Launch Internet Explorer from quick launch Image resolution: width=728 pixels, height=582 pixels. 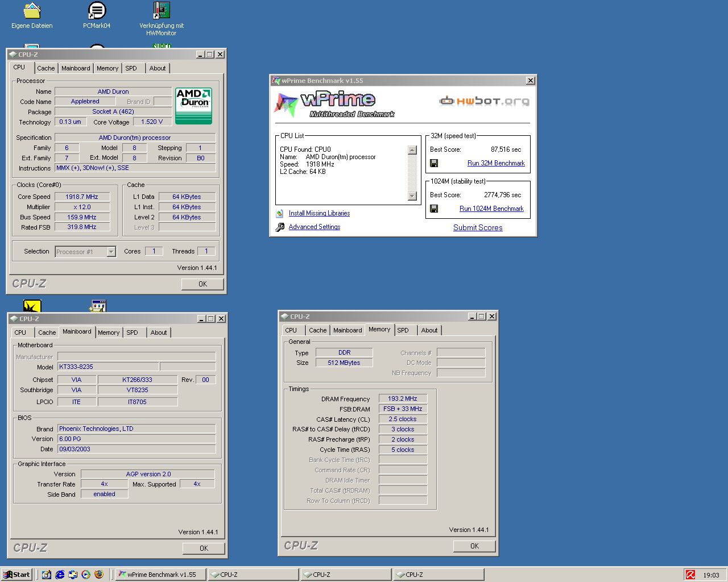[60, 575]
